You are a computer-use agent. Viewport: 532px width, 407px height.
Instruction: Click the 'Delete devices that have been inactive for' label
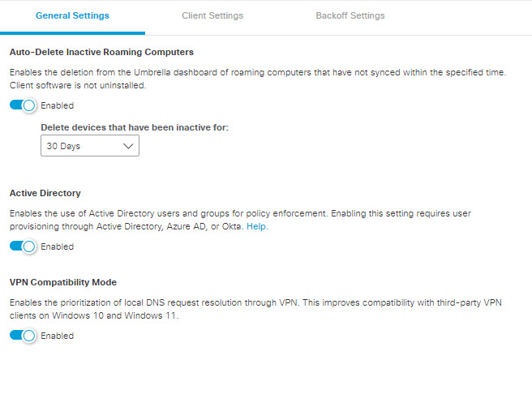(135, 127)
